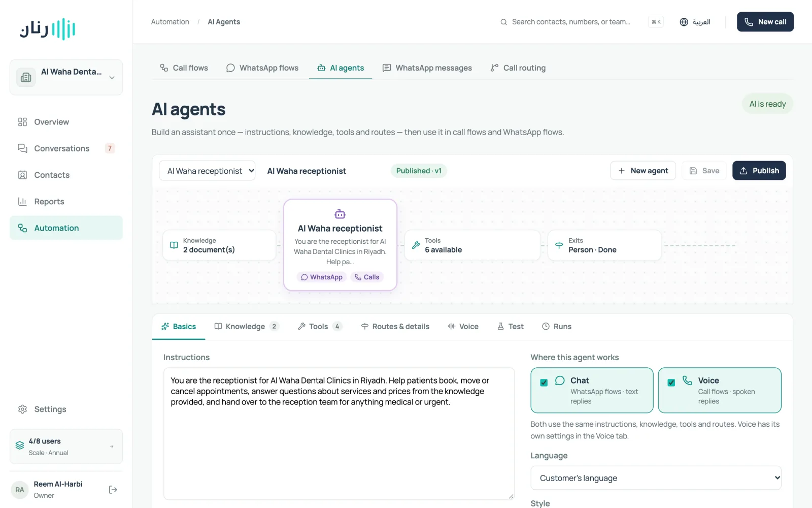This screenshot has height=508, width=812.
Task: Open the Tools 6 available node
Action: click(x=472, y=245)
